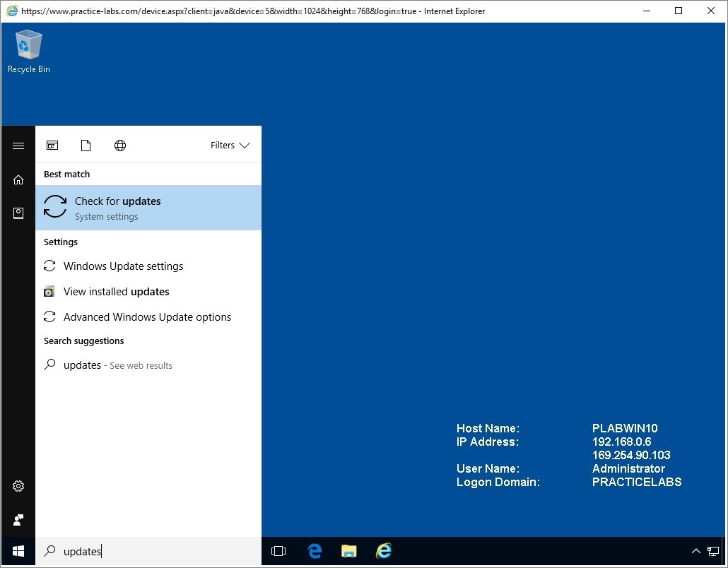
Task: Open the Notebook icon in search sidebar
Action: pyautogui.click(x=18, y=213)
